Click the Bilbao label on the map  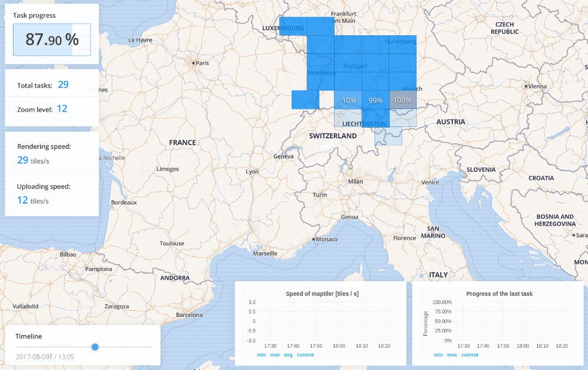click(68, 255)
